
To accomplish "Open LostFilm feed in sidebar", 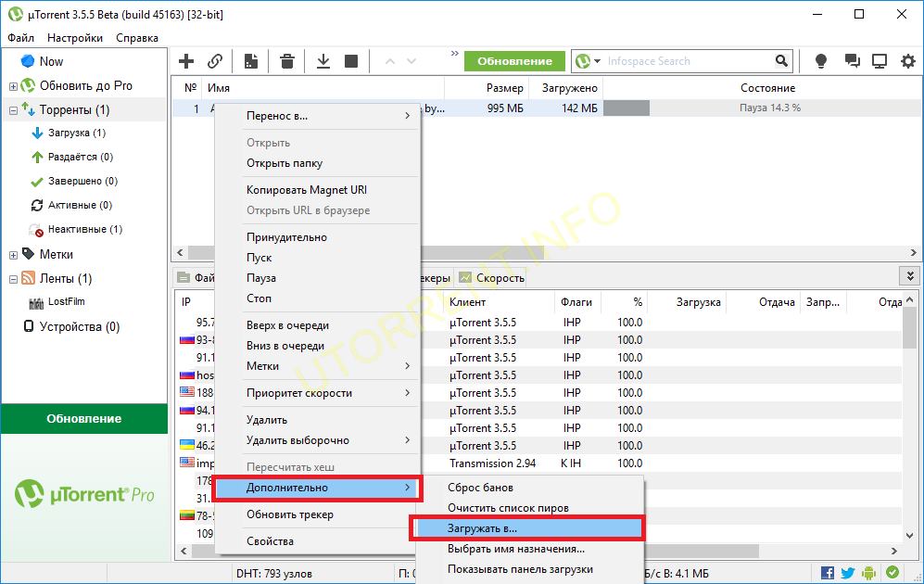I will point(66,301).
